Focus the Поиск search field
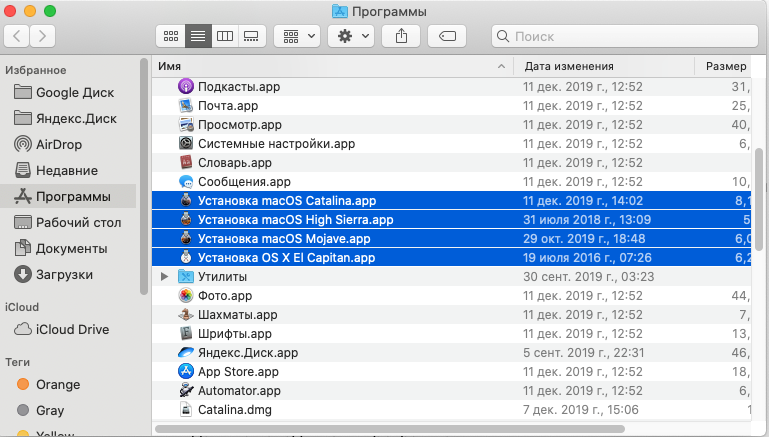The height and width of the screenshot is (437, 769). pos(625,36)
